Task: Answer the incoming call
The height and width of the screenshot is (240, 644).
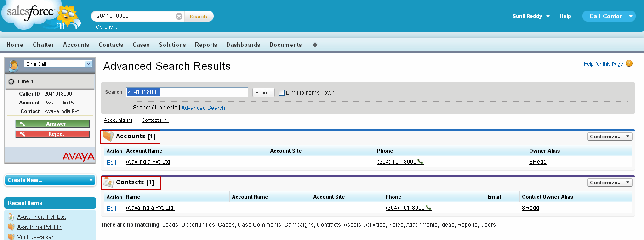Action: (x=52, y=124)
